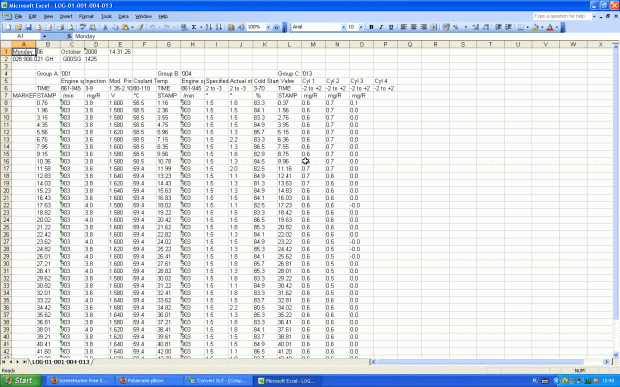Open Print Preview from toolbar
Screen dimensions: 620x387
[70, 27]
